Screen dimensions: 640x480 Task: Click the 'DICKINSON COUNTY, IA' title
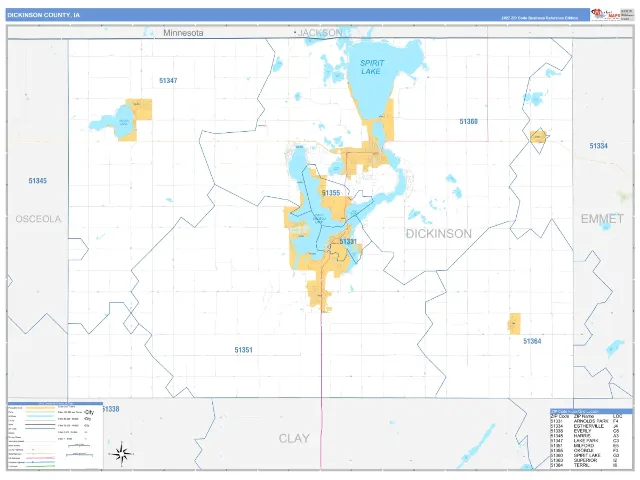point(44,15)
